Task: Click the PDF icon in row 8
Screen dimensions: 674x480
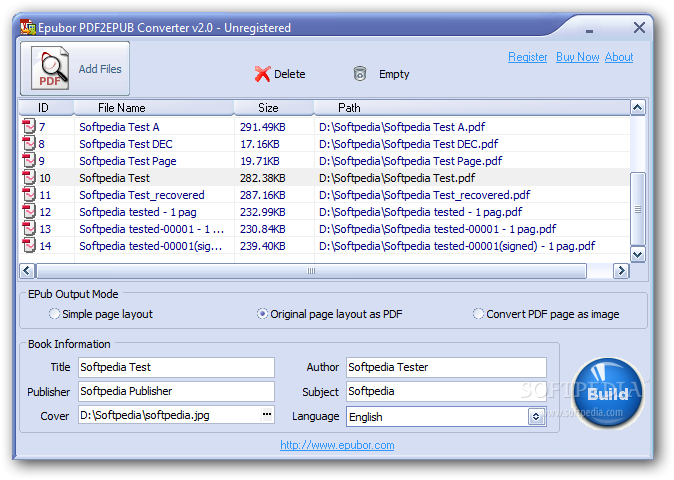Action: tap(29, 144)
